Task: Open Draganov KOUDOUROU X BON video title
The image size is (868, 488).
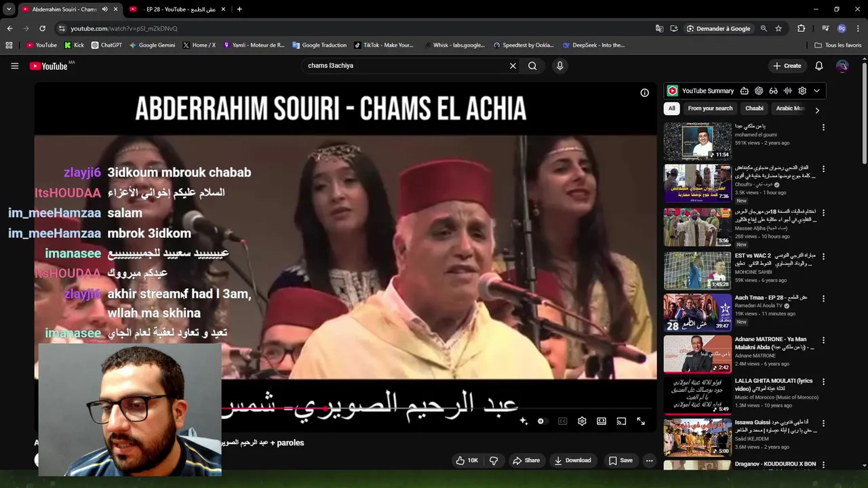Action: [x=775, y=464]
